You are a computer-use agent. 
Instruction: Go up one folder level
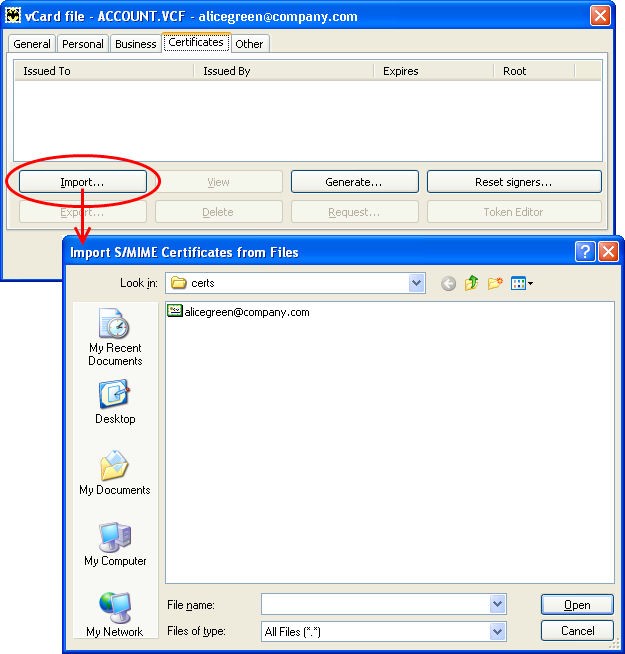pyautogui.click(x=471, y=283)
